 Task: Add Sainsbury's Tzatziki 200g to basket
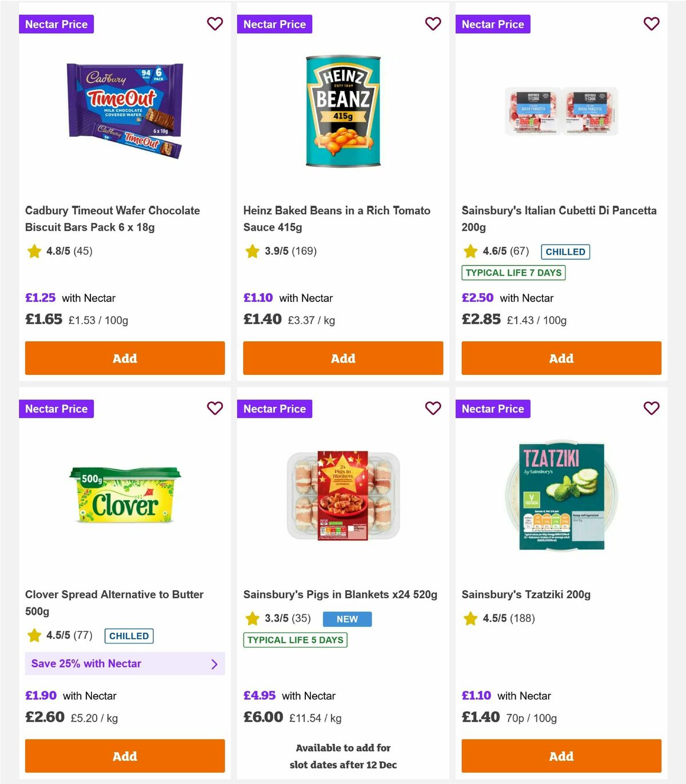click(x=561, y=756)
